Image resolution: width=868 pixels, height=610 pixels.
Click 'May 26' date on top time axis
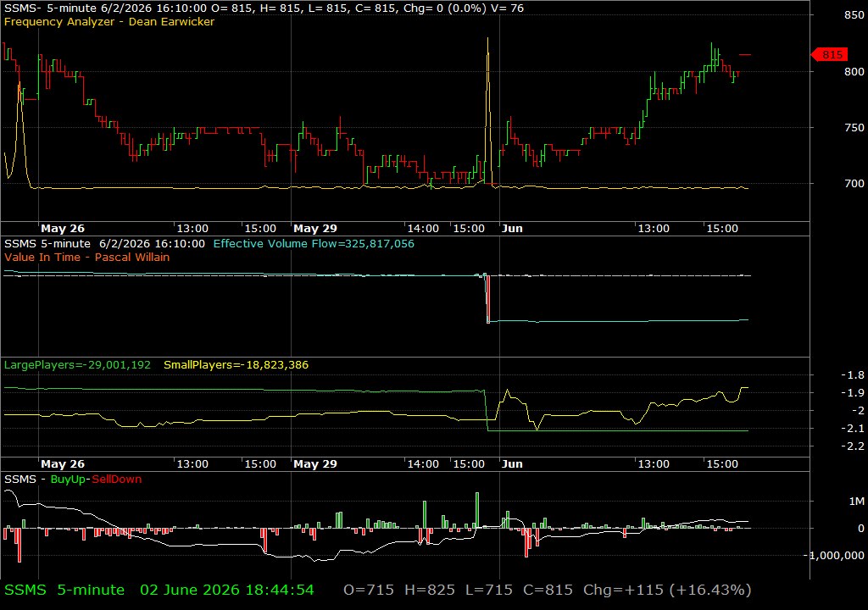pyautogui.click(x=63, y=228)
